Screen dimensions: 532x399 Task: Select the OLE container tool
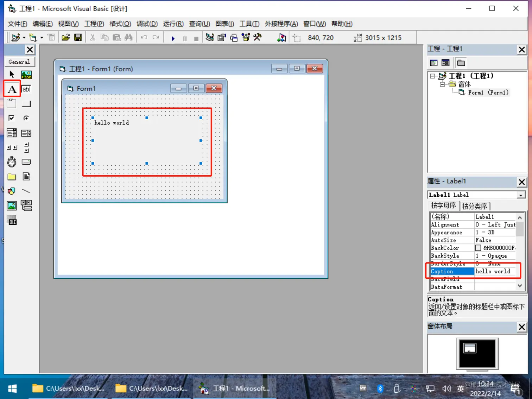click(x=12, y=220)
